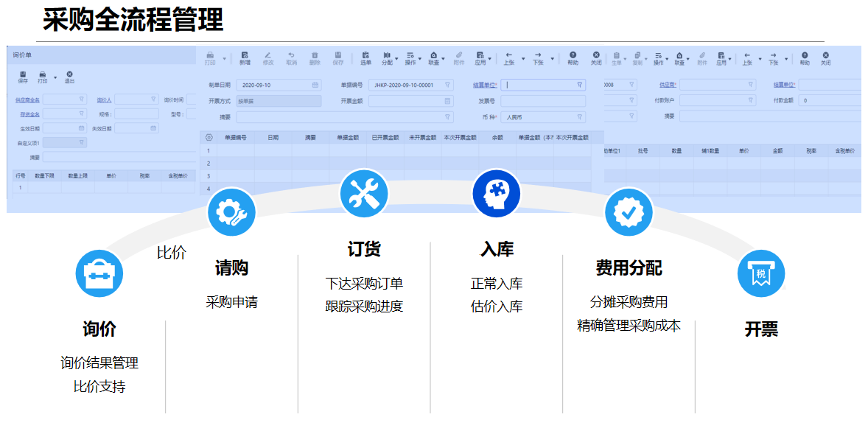868x434 pixels.
Task: Open the 供应商全名 dropdown in 询价单
Action: [81, 99]
